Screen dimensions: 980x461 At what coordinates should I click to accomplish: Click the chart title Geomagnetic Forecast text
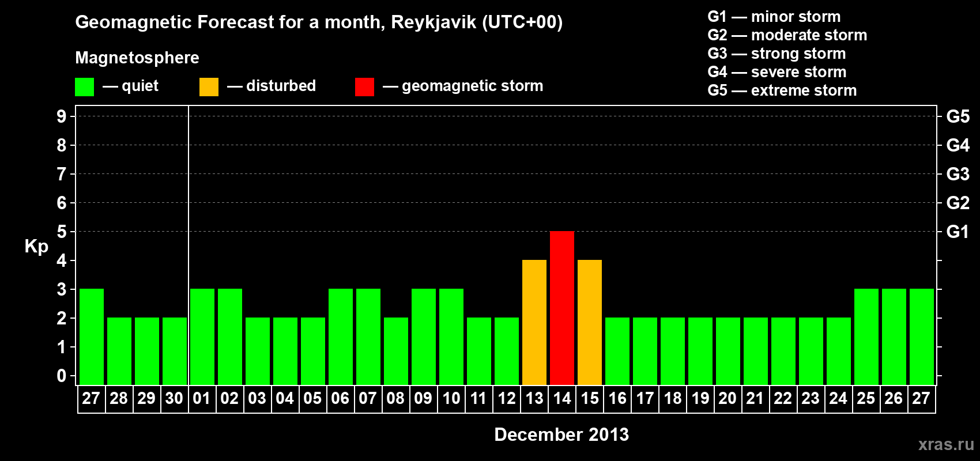[319, 22]
